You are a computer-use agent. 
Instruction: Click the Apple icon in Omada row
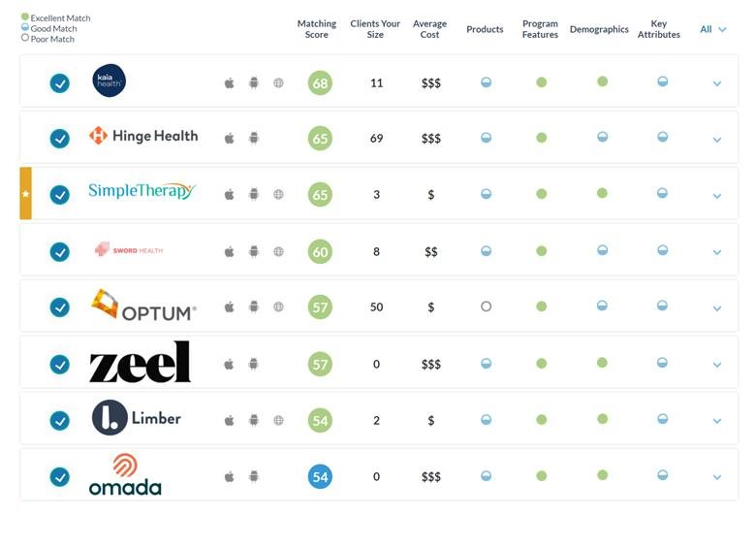230,477
